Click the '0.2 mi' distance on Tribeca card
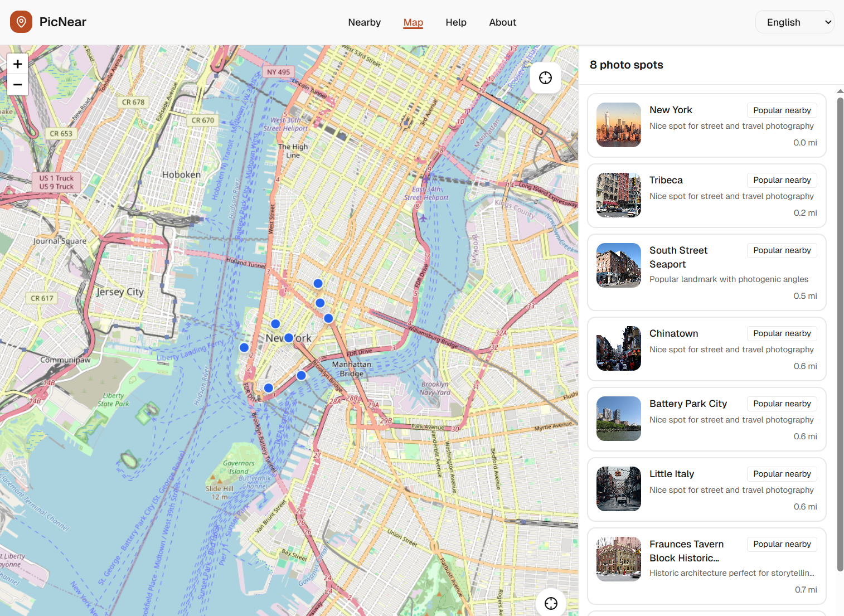Image resolution: width=844 pixels, height=616 pixels. click(805, 213)
